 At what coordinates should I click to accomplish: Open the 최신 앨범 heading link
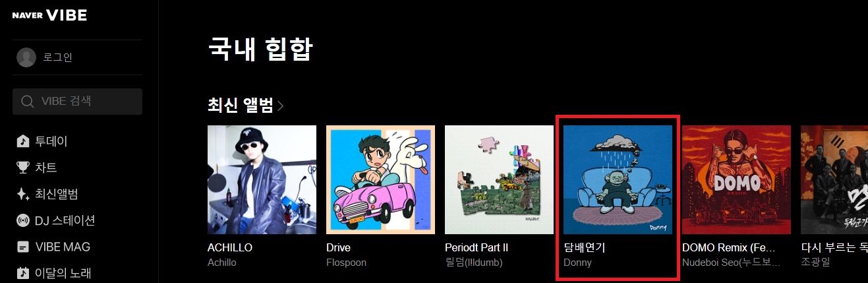[x=241, y=106]
